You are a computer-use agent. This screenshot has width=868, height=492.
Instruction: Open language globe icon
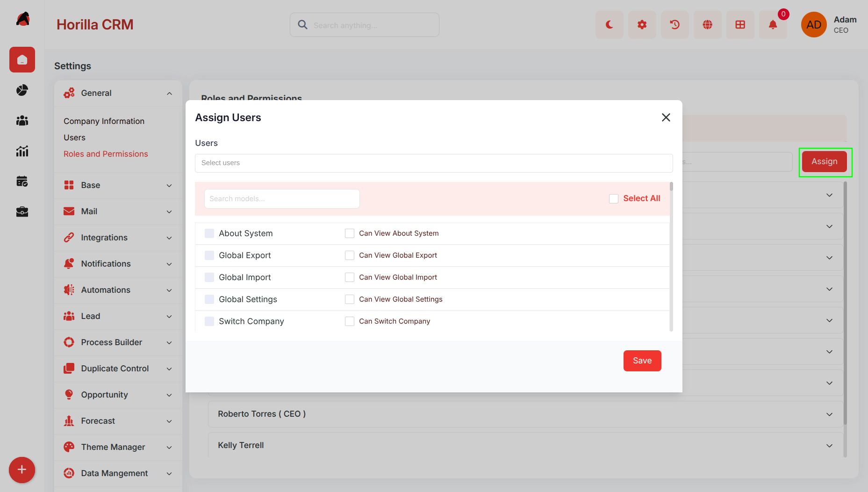(707, 25)
